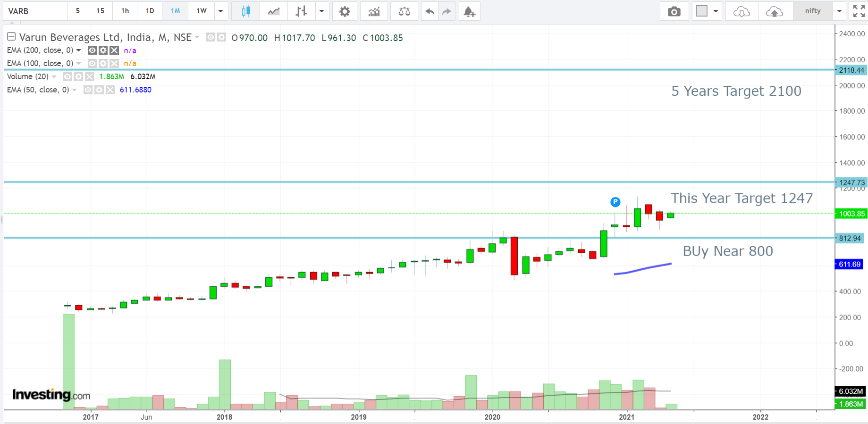The image size is (868, 424).
Task: Select the bar chart type icon
Action: [x=301, y=11]
